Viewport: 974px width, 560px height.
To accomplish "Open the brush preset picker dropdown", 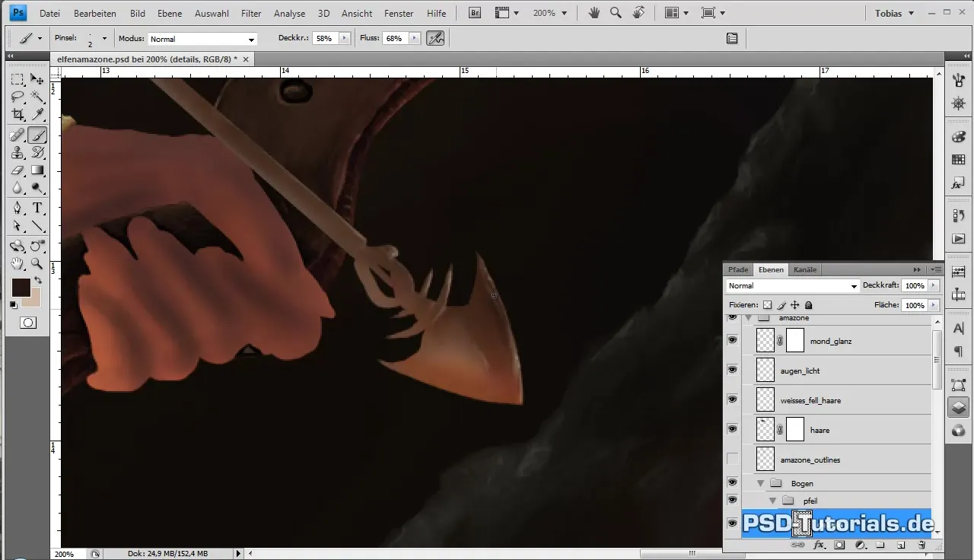I will tap(103, 38).
